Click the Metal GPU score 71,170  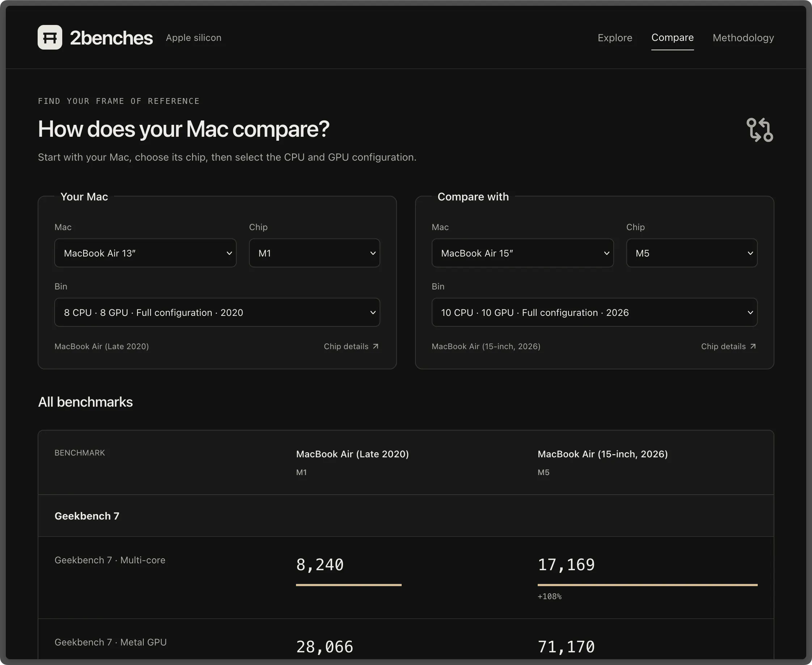[566, 647]
